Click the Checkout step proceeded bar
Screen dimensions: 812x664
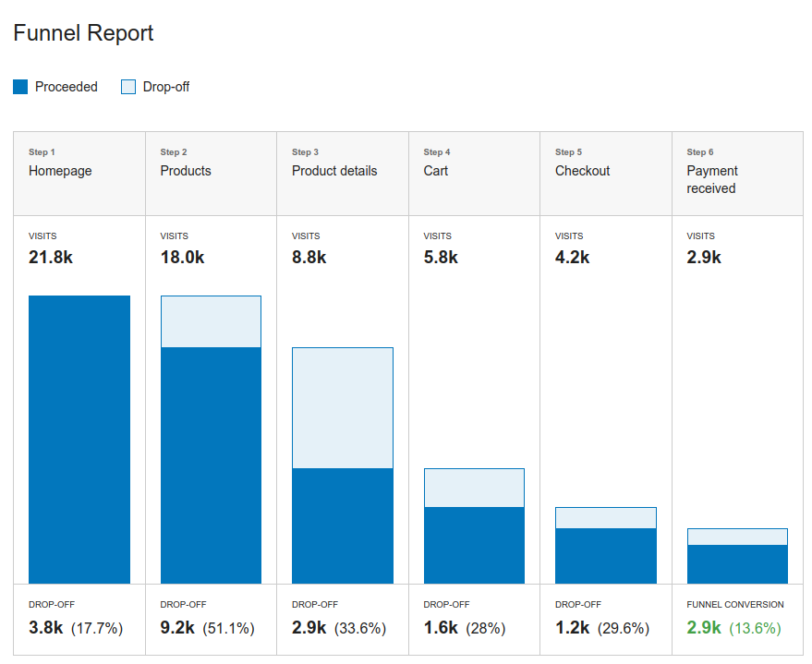click(x=606, y=556)
